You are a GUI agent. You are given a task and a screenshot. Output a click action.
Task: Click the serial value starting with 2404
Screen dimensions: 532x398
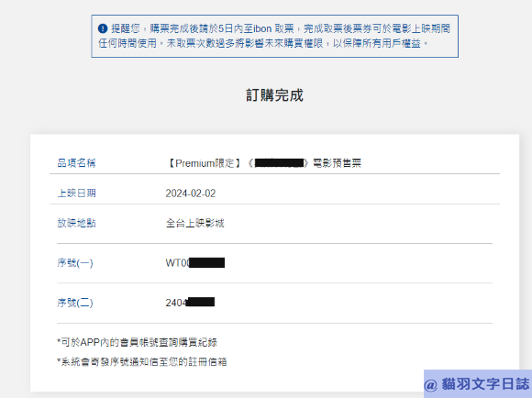pyautogui.click(x=190, y=303)
